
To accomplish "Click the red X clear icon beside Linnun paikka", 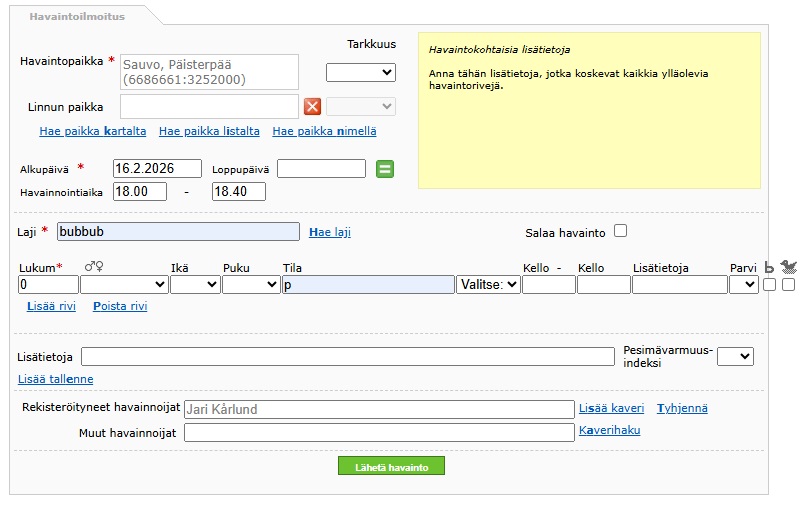I will 312,107.
